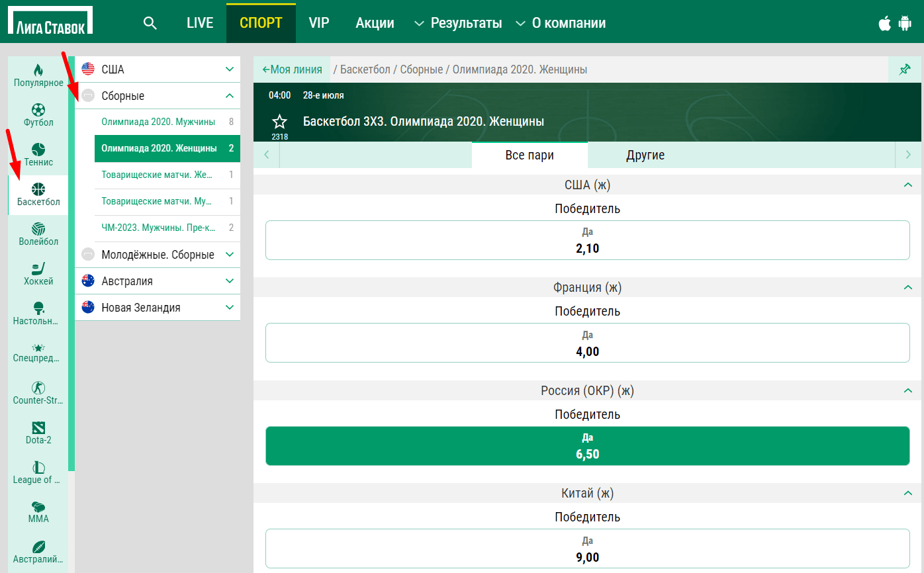The image size is (924, 573).
Task: Switch to the Другие tab
Action: [x=645, y=155]
